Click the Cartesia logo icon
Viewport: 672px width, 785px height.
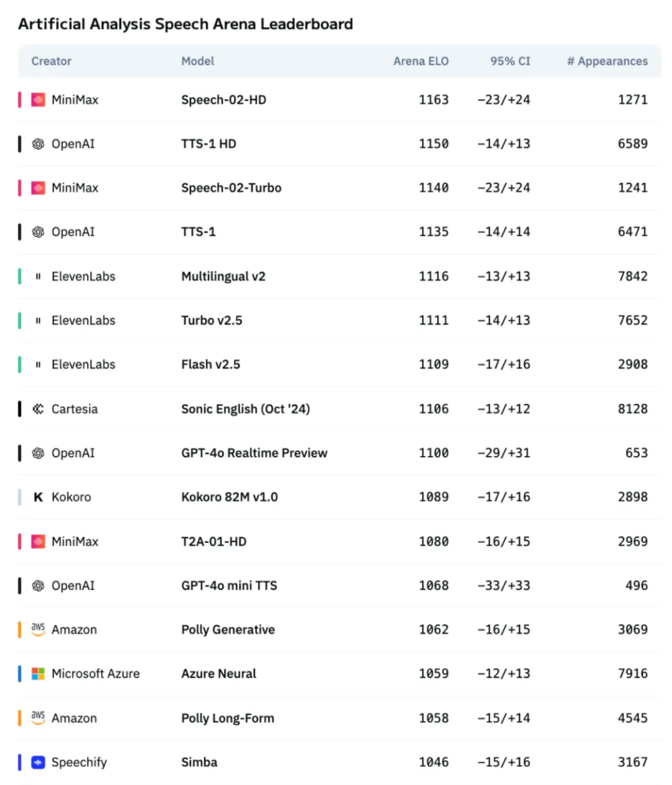[x=38, y=409]
